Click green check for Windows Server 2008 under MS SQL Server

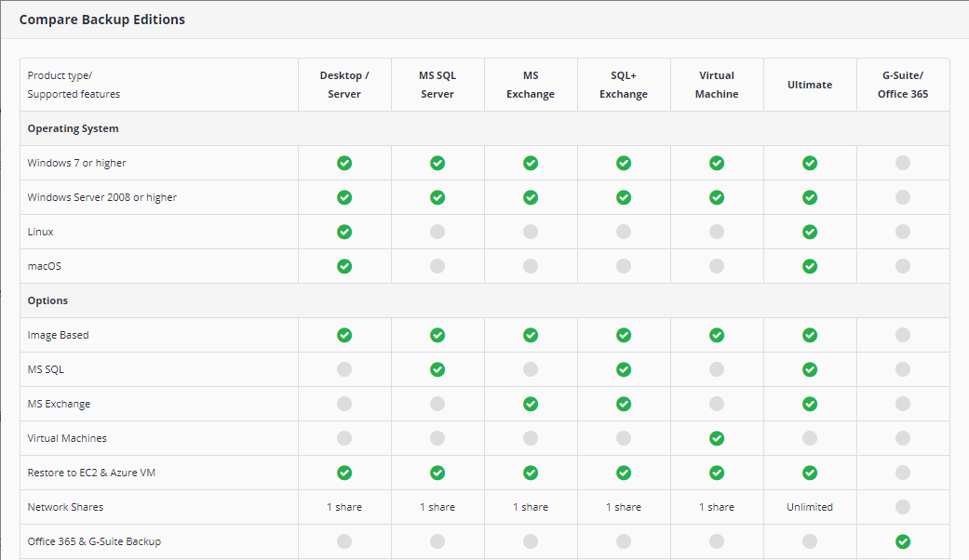pos(437,197)
